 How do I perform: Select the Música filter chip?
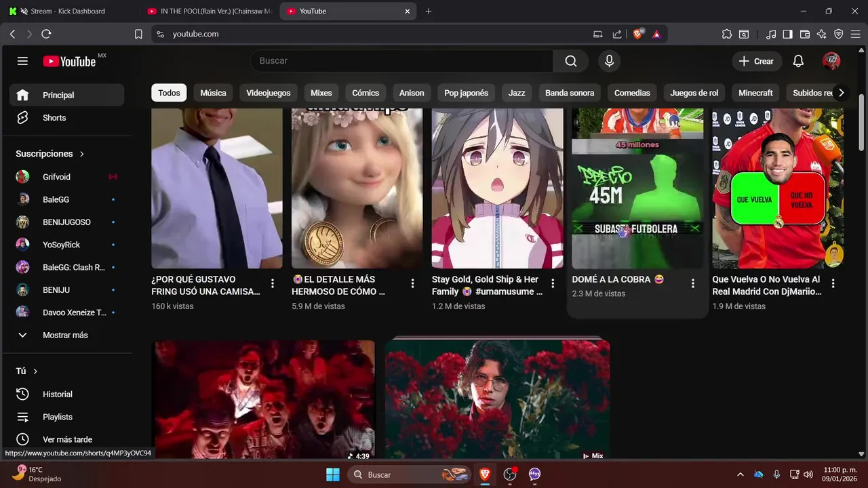tap(213, 93)
